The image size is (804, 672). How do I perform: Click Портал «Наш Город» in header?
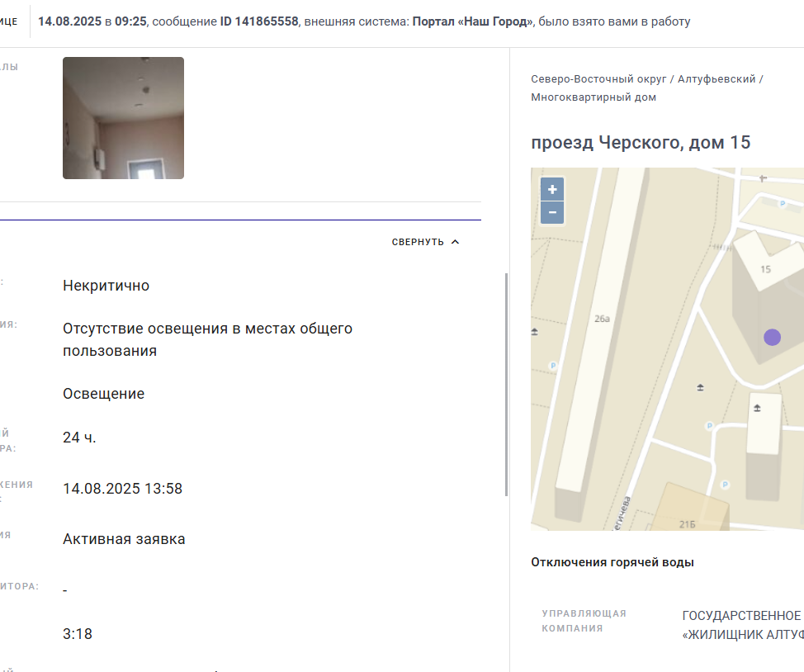(x=473, y=21)
